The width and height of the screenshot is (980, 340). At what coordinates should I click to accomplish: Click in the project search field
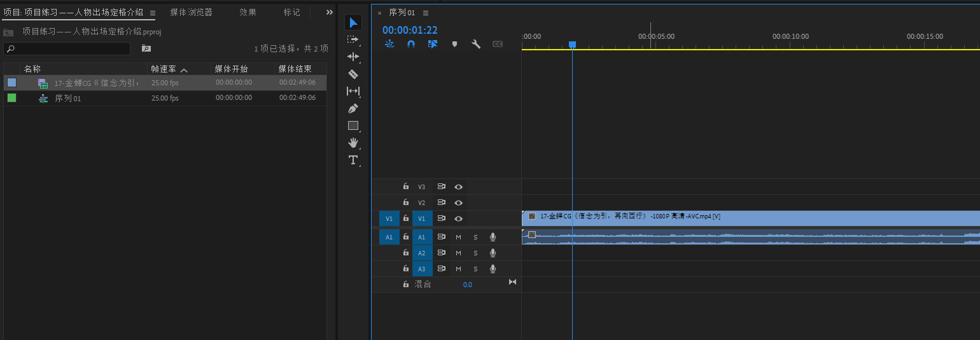[x=70, y=48]
